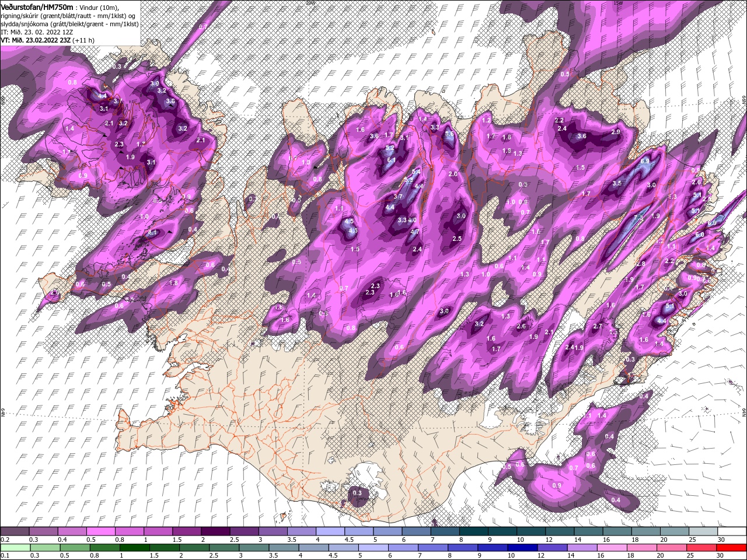This screenshot has height=560, width=747.
Task: Pick the upper scale swatch starting at 18
Action: point(646,531)
